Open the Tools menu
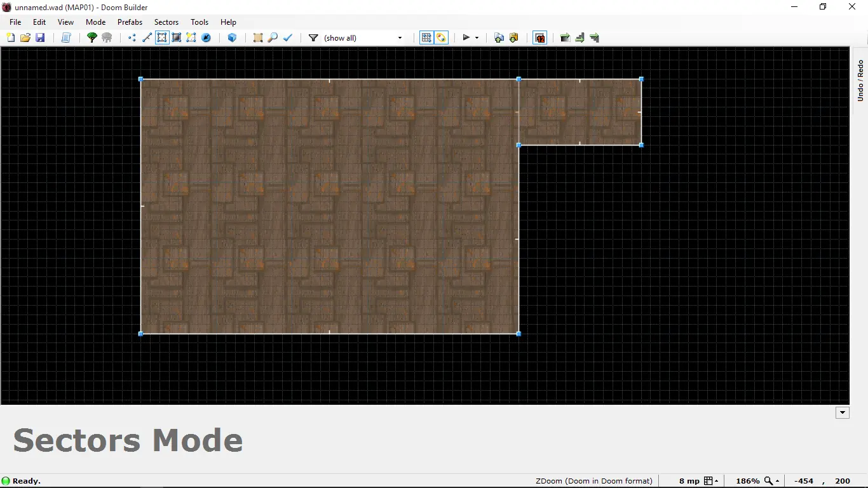868x488 pixels. [200, 22]
